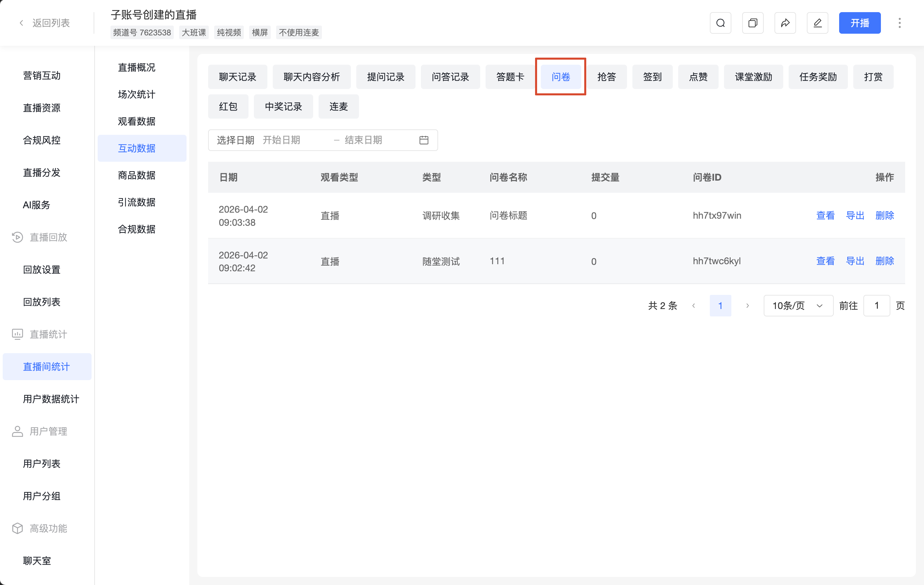Select the 问卷 tab

(561, 77)
